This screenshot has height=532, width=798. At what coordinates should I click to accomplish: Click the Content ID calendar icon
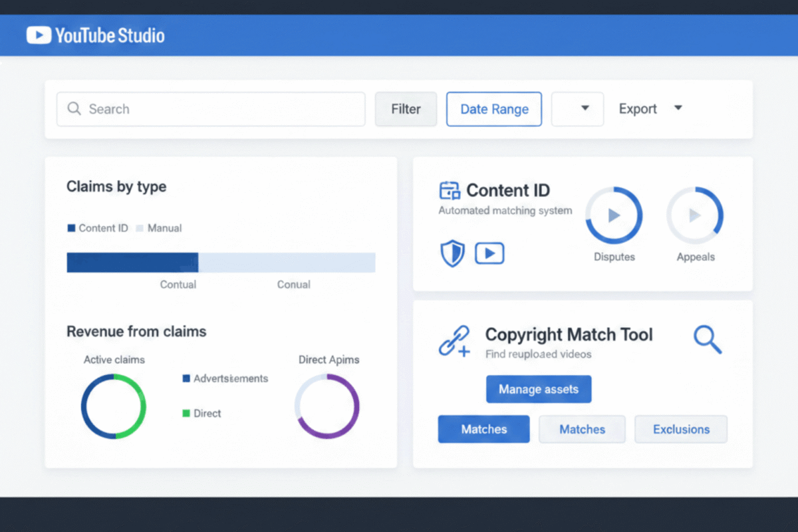(x=450, y=191)
